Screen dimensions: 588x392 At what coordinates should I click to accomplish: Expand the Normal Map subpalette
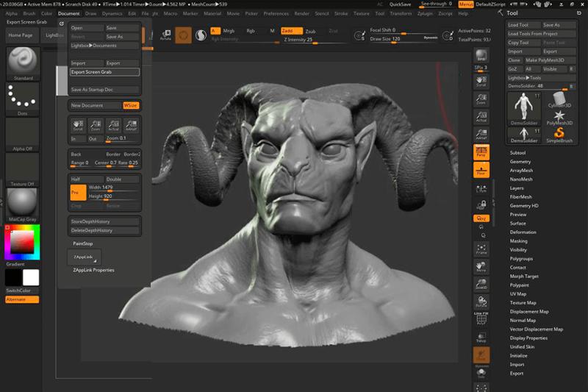(523, 321)
